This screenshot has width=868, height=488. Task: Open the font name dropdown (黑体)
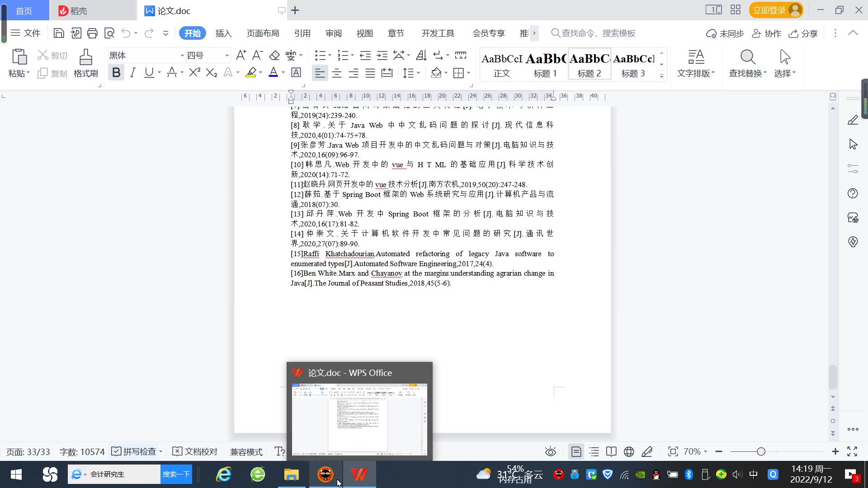[x=182, y=56]
